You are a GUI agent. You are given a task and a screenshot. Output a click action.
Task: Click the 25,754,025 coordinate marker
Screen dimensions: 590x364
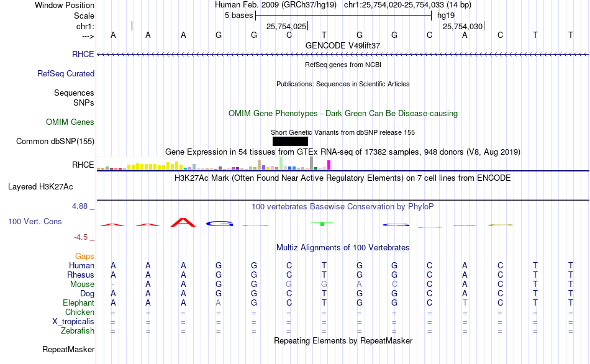(286, 26)
